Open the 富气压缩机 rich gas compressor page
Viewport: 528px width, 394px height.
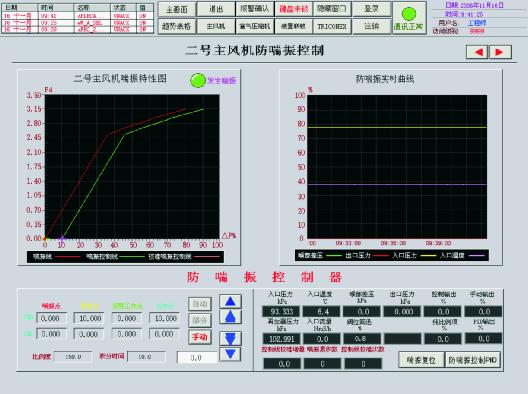click(255, 26)
